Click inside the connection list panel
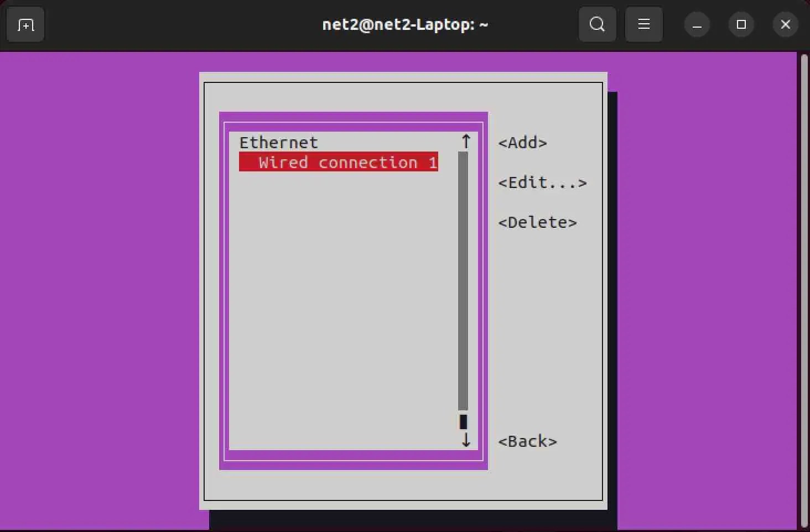Image resolution: width=810 pixels, height=532 pixels. pyautogui.click(x=343, y=304)
